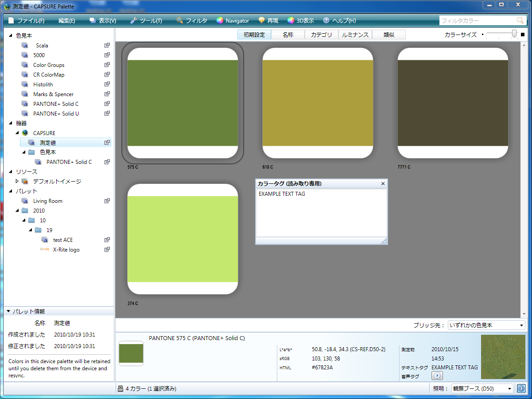This screenshot has width=532, height=399.
Task: Select PANTONE+ Solid U in the tree
Action: pos(56,114)
